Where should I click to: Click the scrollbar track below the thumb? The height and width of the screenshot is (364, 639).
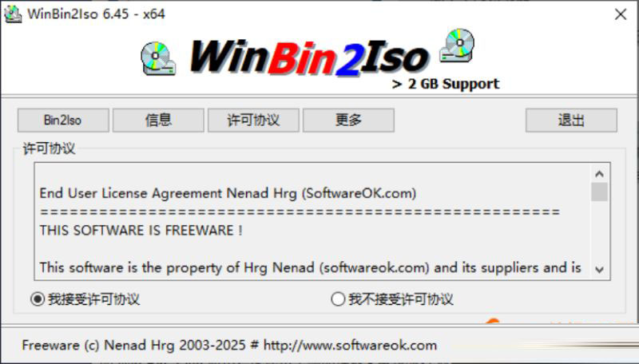[599, 231]
